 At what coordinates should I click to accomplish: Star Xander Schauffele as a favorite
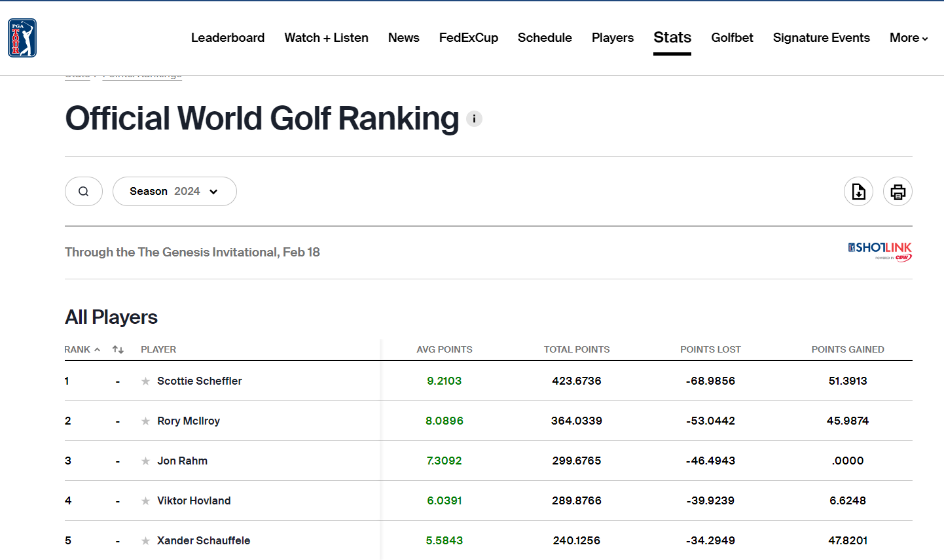pos(145,540)
